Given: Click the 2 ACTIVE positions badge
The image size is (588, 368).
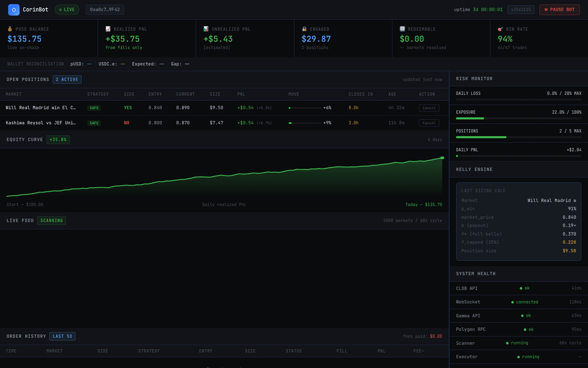Looking at the screenshot, I should [67, 79].
